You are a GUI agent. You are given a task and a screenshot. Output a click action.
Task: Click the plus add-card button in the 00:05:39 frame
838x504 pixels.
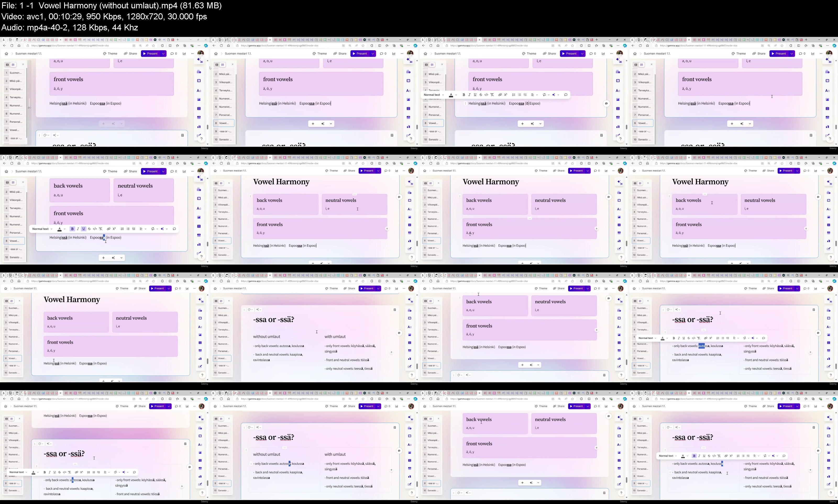pos(522,365)
